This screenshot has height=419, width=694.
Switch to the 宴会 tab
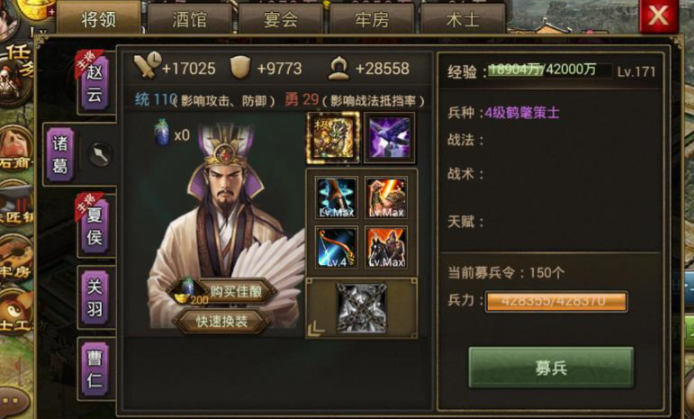pos(281,19)
